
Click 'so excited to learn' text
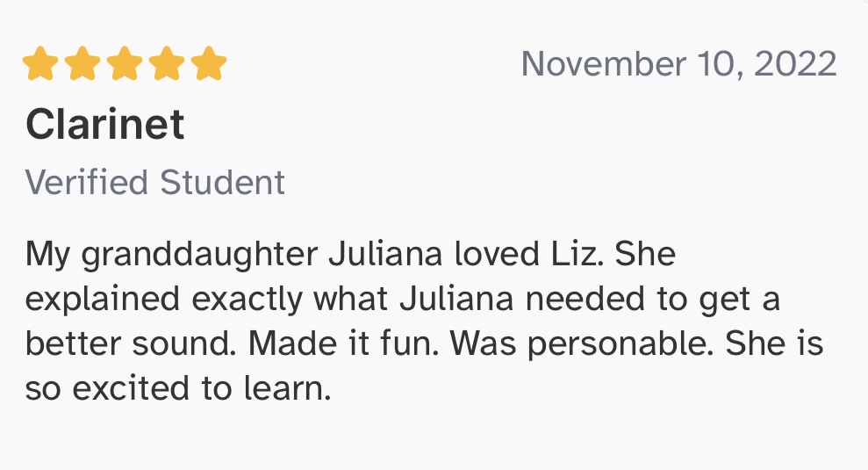177,388
